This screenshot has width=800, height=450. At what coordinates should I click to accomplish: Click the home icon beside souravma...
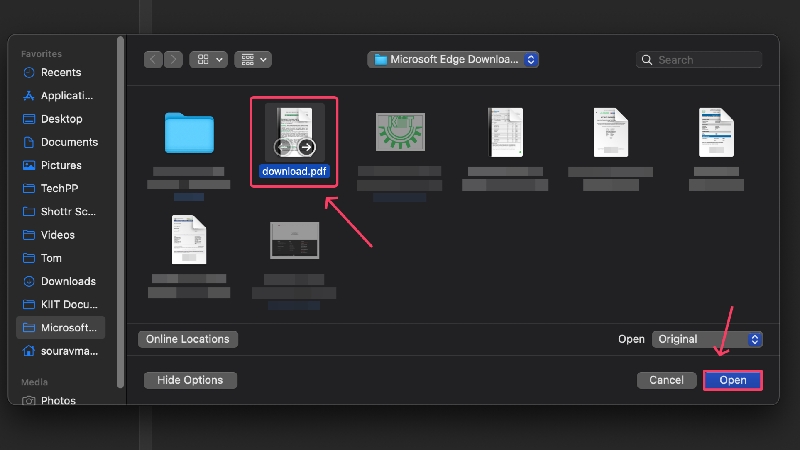[x=29, y=351]
